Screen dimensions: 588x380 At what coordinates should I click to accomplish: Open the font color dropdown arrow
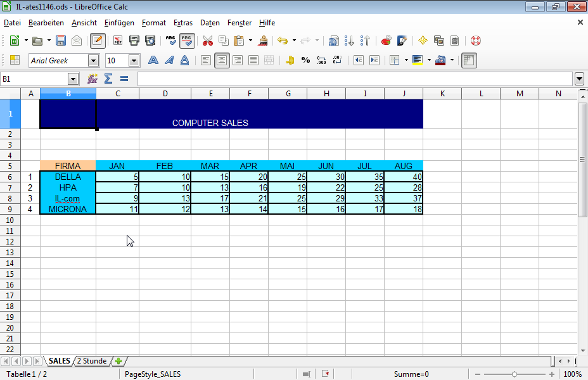click(x=452, y=60)
